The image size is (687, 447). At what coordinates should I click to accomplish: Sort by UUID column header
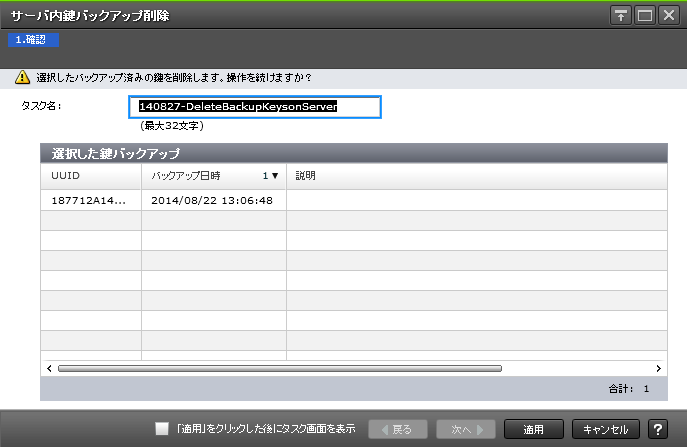[91, 176]
